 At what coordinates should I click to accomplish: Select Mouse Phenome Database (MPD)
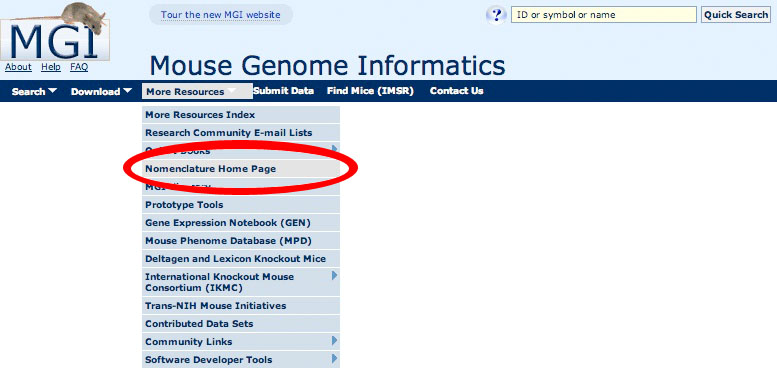click(241, 241)
